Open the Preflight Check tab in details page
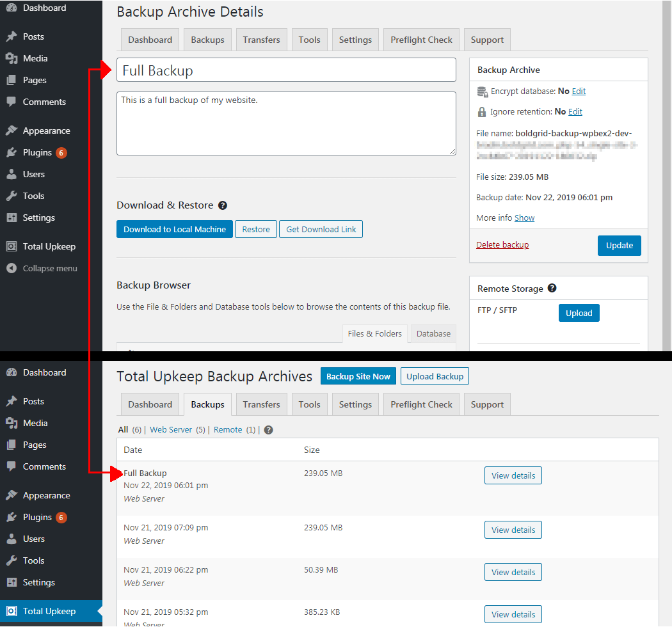The width and height of the screenshot is (672, 627). pos(421,40)
